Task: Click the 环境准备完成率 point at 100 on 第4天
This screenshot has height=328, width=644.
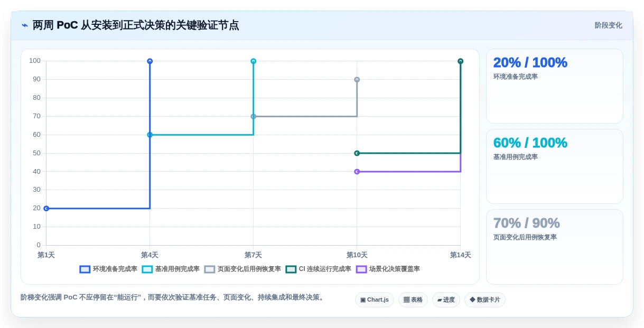Action: (x=150, y=61)
